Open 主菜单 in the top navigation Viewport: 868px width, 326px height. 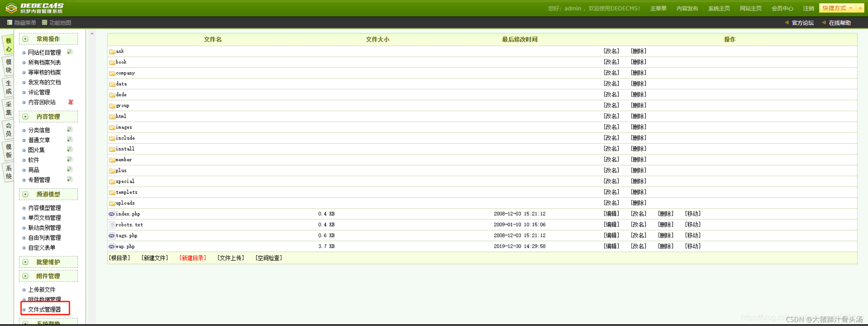(x=658, y=9)
